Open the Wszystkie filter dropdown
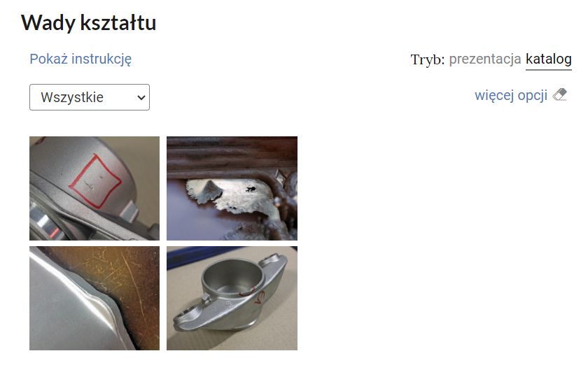 (x=90, y=97)
